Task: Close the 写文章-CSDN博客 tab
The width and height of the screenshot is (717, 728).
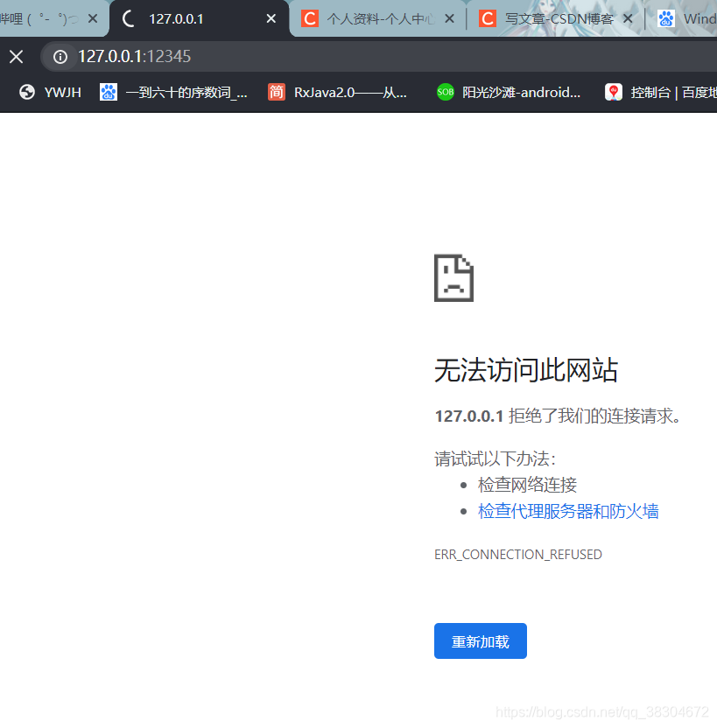Action: point(628,17)
